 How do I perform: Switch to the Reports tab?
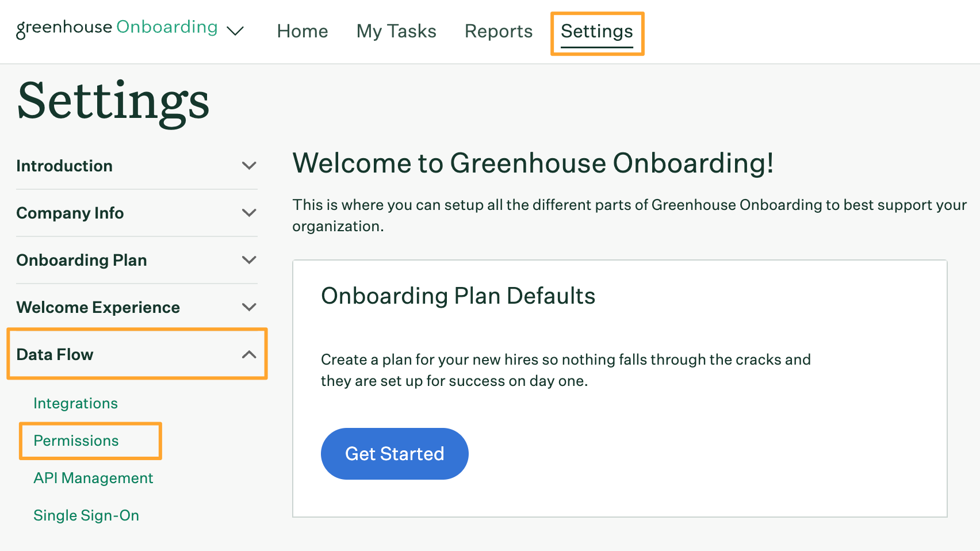[x=499, y=31]
